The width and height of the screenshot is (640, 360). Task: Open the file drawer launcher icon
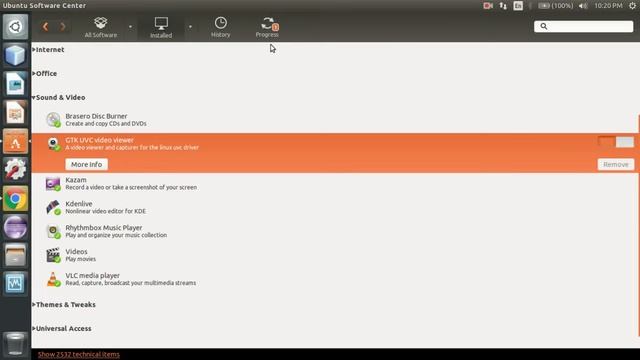16,256
